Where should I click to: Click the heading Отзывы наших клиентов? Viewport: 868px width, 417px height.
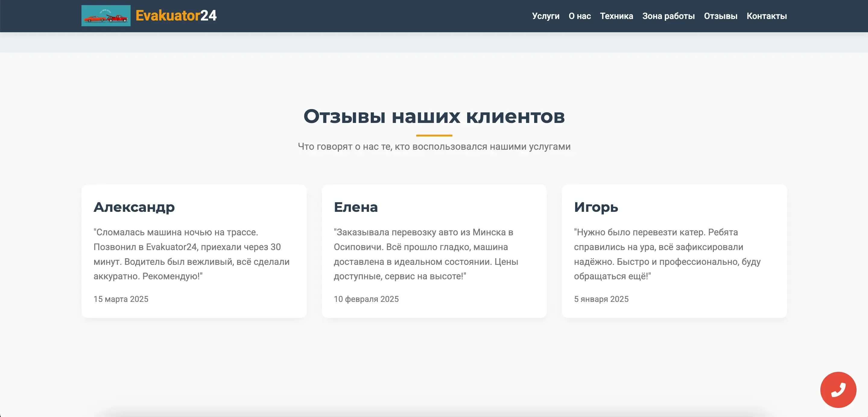click(434, 117)
